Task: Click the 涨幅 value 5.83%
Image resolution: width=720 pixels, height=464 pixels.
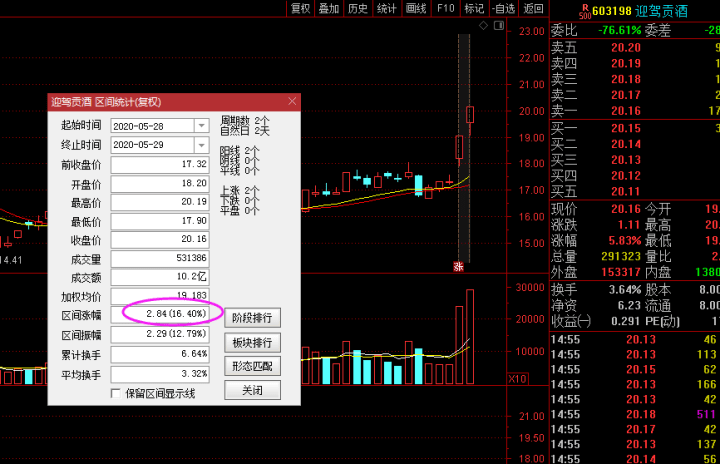Action: (625, 241)
